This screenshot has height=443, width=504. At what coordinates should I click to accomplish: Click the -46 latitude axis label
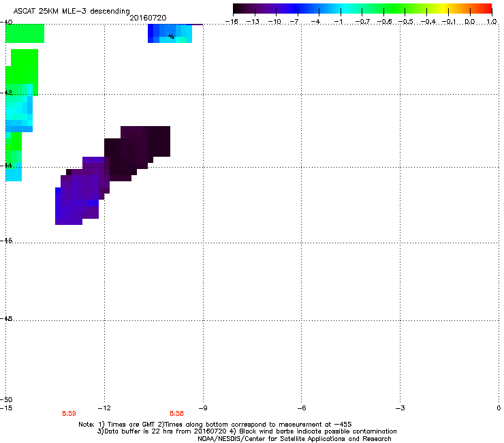[6, 241]
